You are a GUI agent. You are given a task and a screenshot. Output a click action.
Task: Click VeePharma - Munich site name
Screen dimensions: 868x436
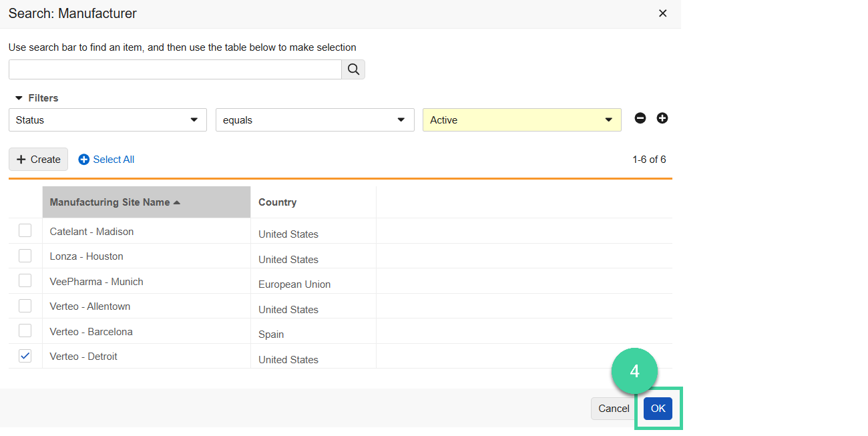point(96,282)
